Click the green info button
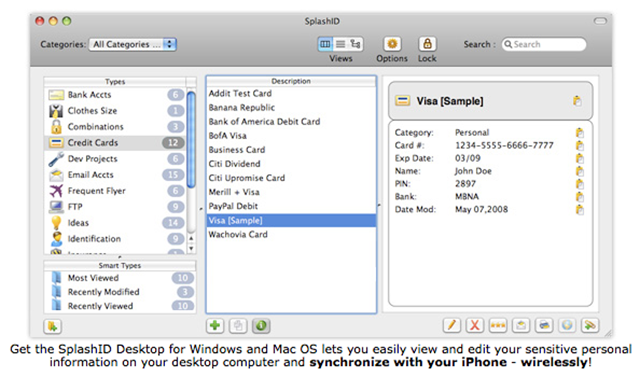This screenshot has width=640, height=377. 261,326
